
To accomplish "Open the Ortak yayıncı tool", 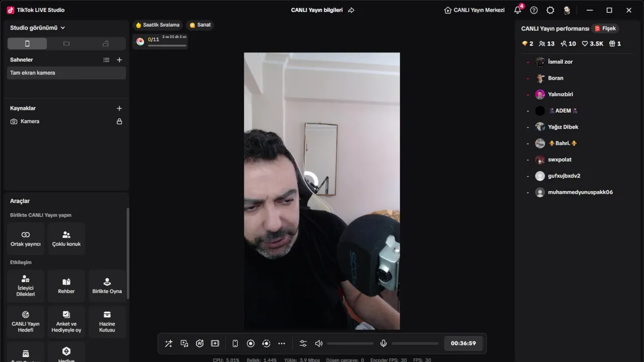I will click(26, 239).
